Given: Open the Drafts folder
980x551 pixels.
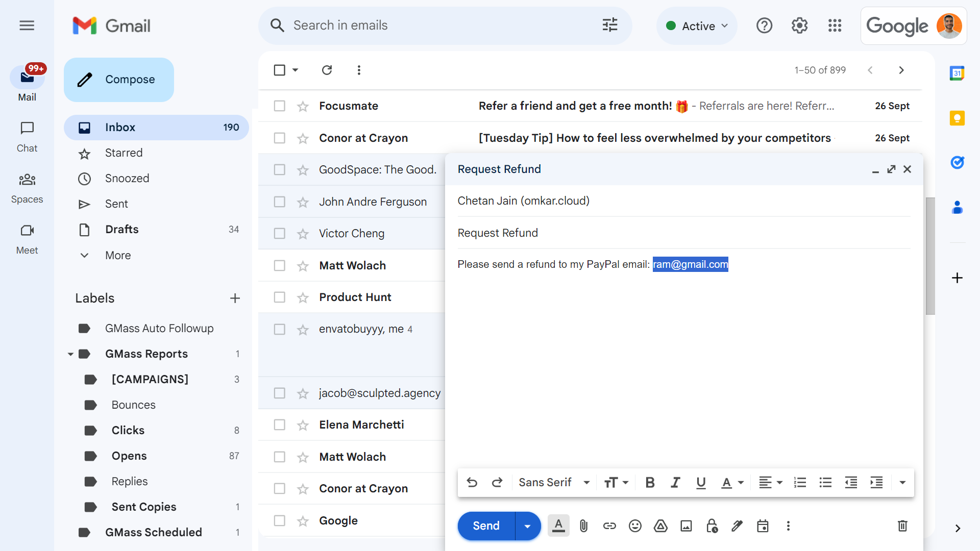Looking at the screenshot, I should click(x=122, y=230).
